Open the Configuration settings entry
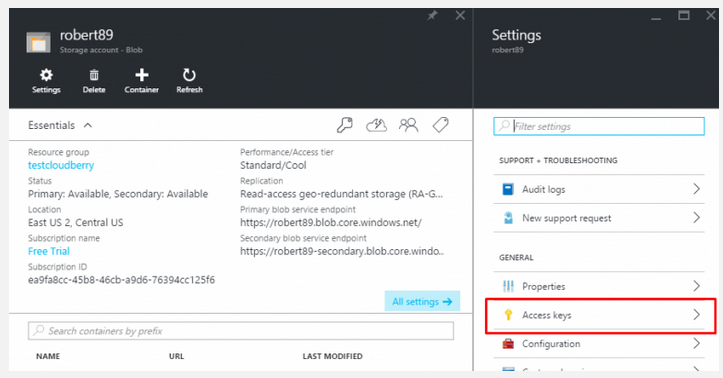The image size is (723, 378). [x=599, y=343]
